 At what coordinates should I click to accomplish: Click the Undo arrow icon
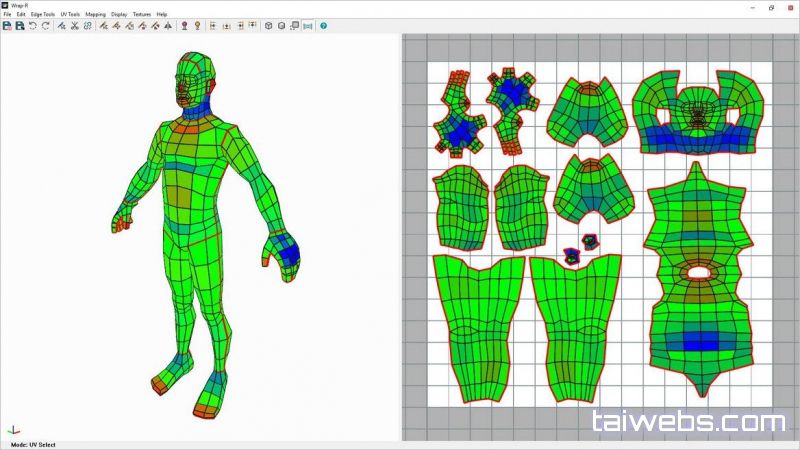33,25
